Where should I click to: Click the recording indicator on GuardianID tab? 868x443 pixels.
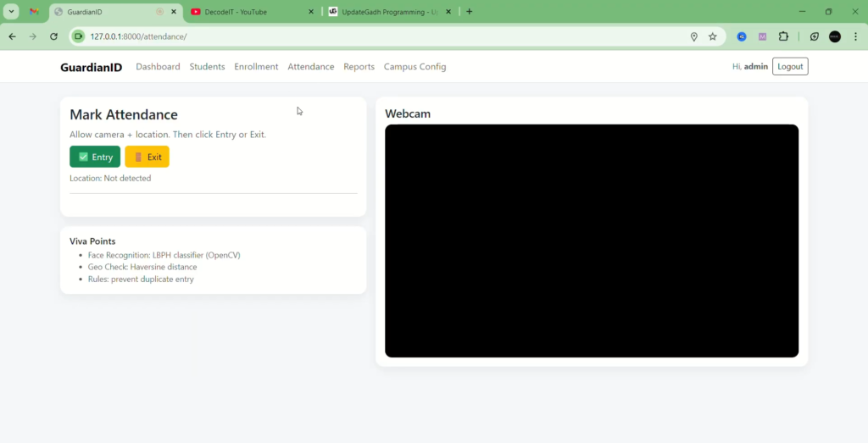coord(160,12)
